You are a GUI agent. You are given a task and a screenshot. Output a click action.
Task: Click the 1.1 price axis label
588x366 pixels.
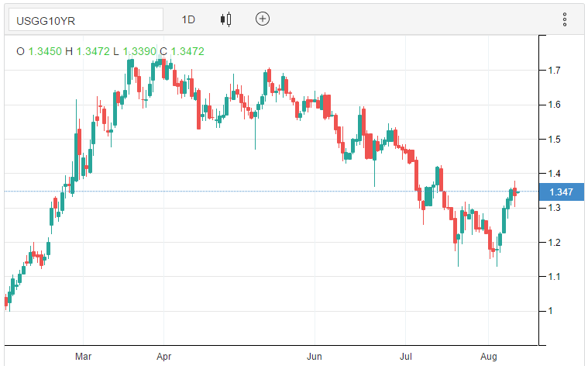[x=555, y=277]
